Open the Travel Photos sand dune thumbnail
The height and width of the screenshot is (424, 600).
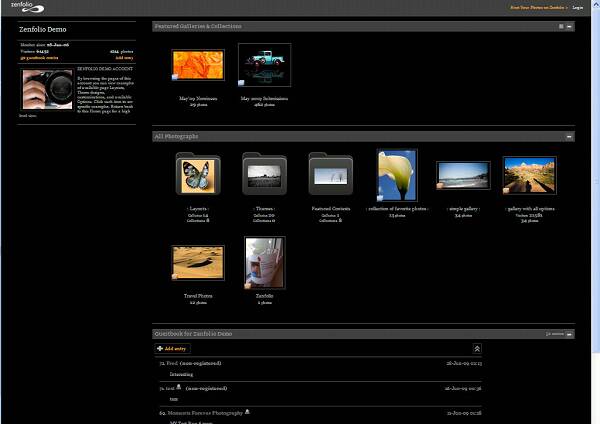(198, 263)
